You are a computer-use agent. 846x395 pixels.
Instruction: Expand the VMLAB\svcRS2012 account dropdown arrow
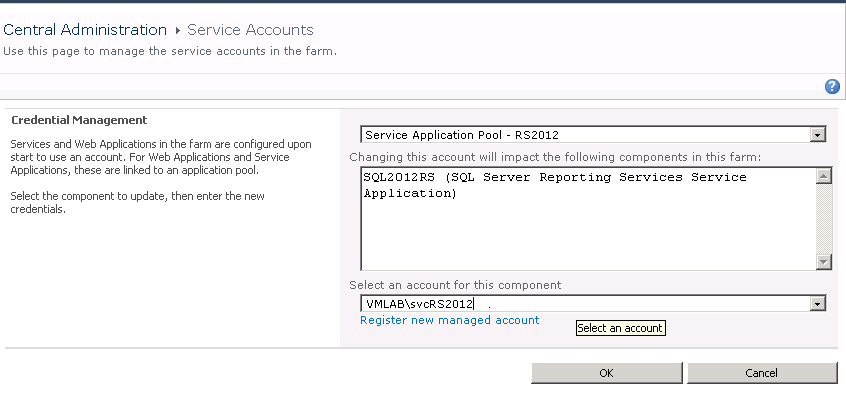coord(818,304)
